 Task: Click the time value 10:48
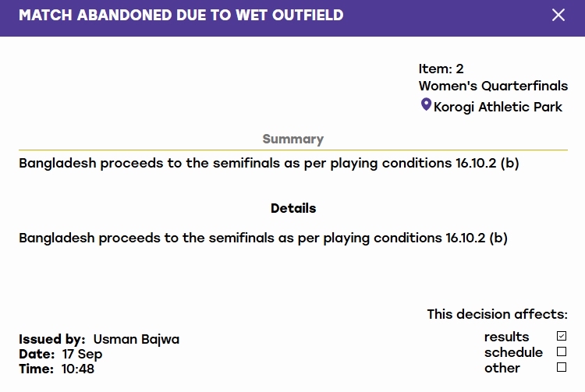coord(77,369)
